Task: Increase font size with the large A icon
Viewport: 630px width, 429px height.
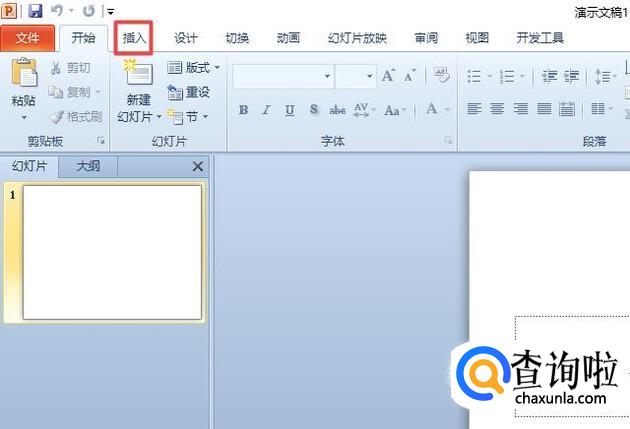Action: (x=388, y=76)
